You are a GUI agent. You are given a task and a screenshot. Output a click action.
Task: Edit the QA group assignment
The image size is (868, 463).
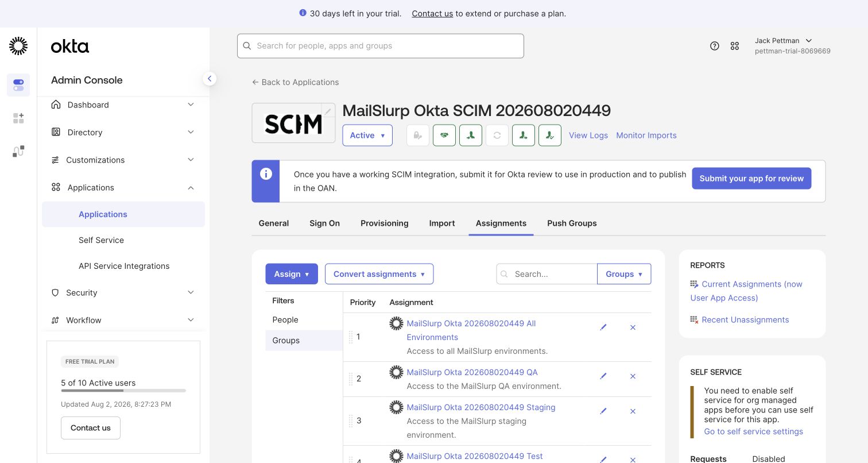tap(603, 376)
